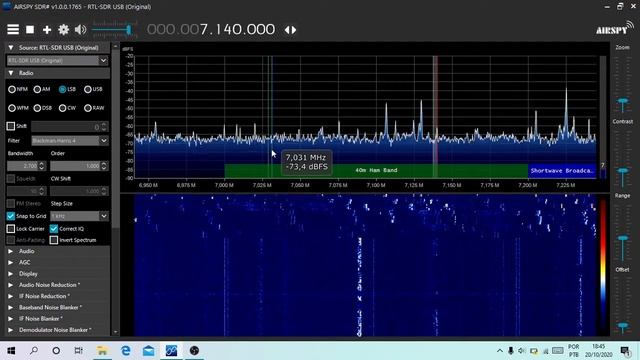Expand the Display section

[x=11, y=274]
